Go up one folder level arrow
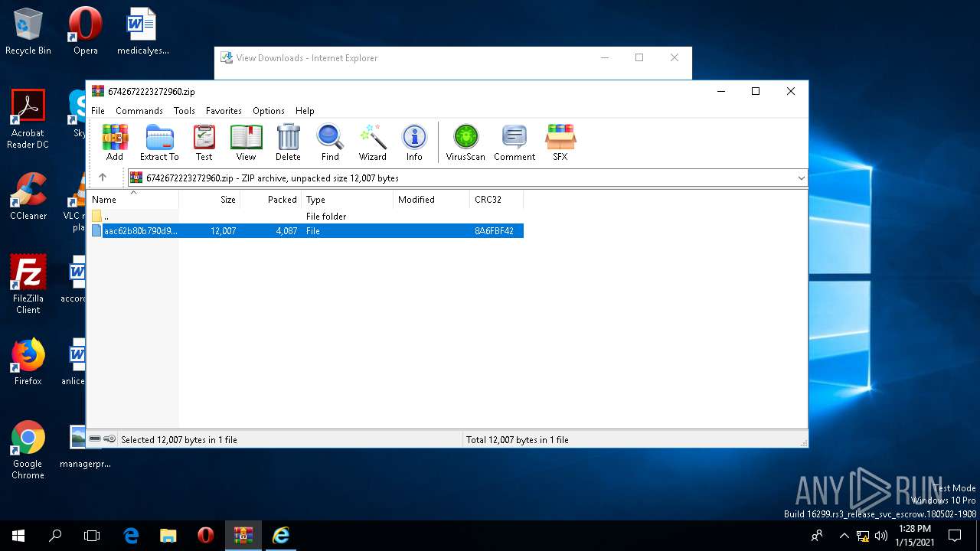The image size is (980, 551). (103, 178)
